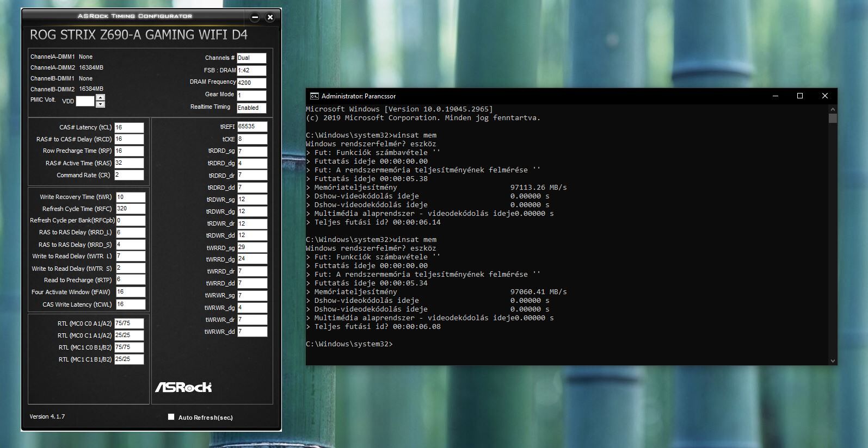Click the tWTR_S value field
This screenshot has width=868, height=448.
coord(131,268)
